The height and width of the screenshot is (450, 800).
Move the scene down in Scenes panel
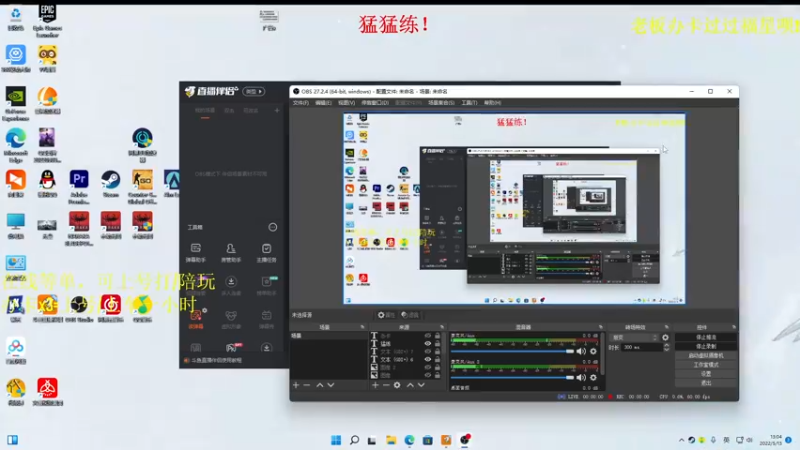coord(331,385)
